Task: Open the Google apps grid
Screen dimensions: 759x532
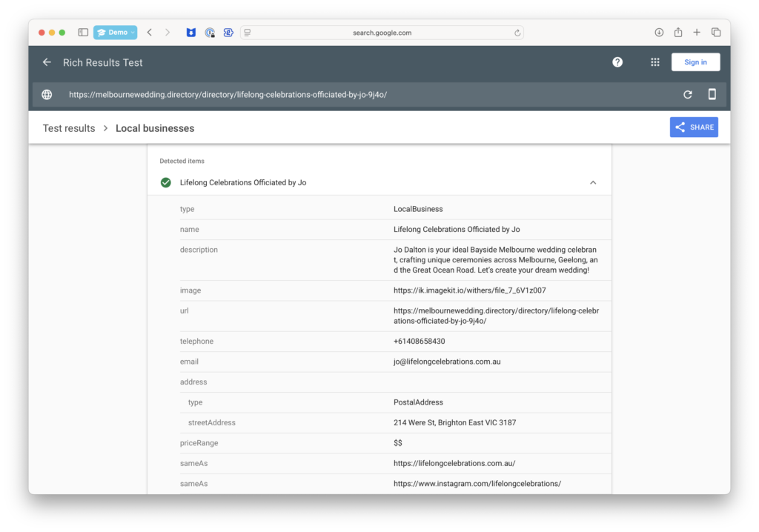Action: (x=655, y=62)
